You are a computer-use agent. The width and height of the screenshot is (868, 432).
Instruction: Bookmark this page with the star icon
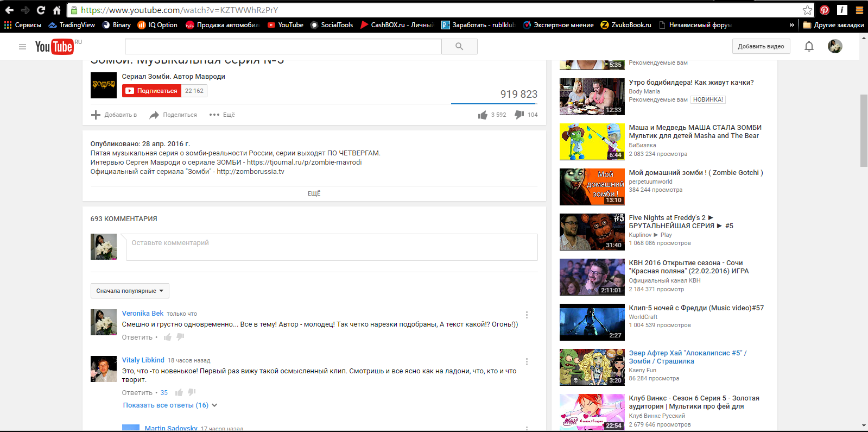[807, 10]
